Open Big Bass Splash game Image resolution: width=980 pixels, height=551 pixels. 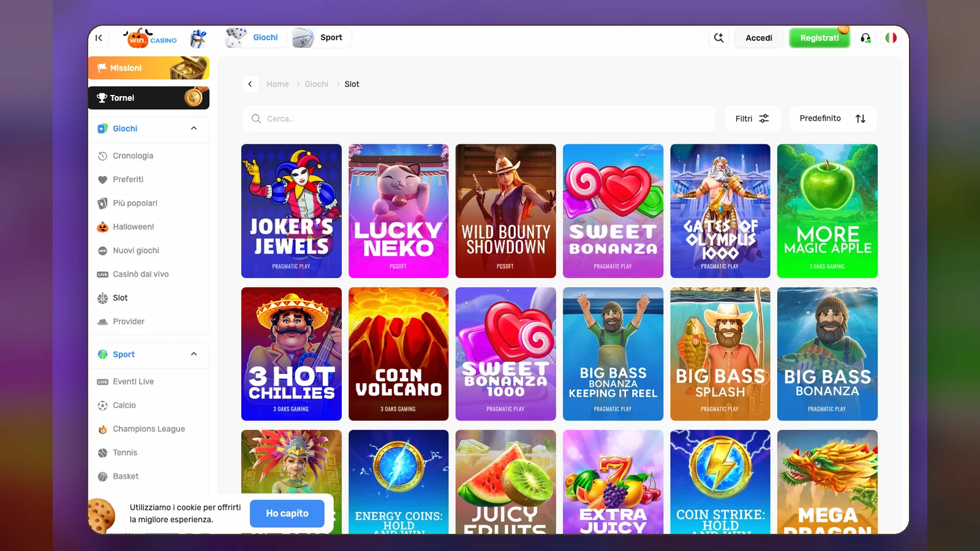tap(720, 354)
